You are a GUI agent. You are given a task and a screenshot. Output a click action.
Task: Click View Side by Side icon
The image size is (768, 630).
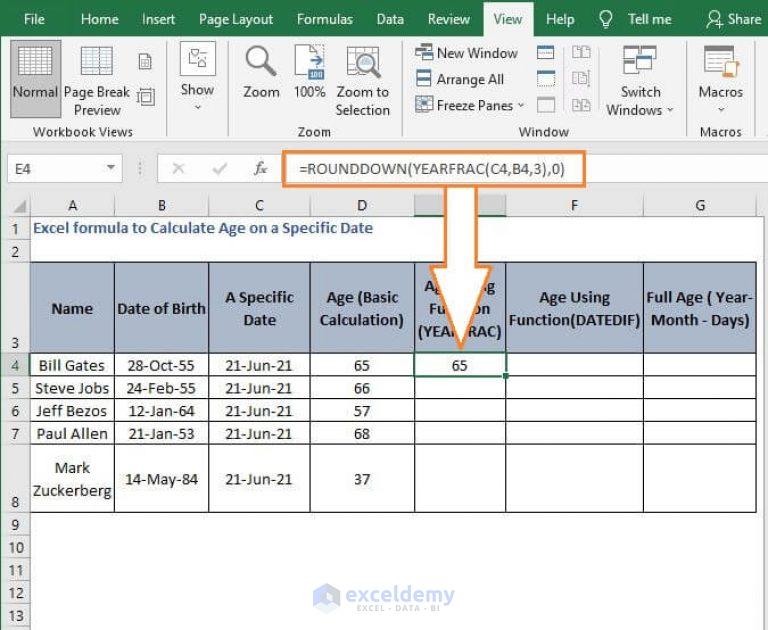(581, 52)
